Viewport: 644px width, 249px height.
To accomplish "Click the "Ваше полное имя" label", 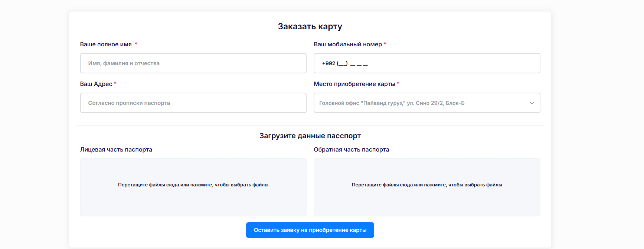I will (x=106, y=44).
